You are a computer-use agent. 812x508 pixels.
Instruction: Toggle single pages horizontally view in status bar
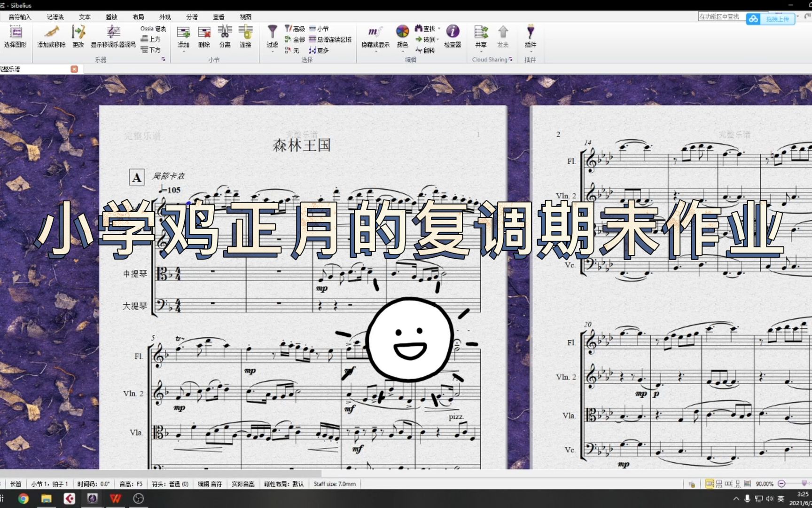click(728, 484)
